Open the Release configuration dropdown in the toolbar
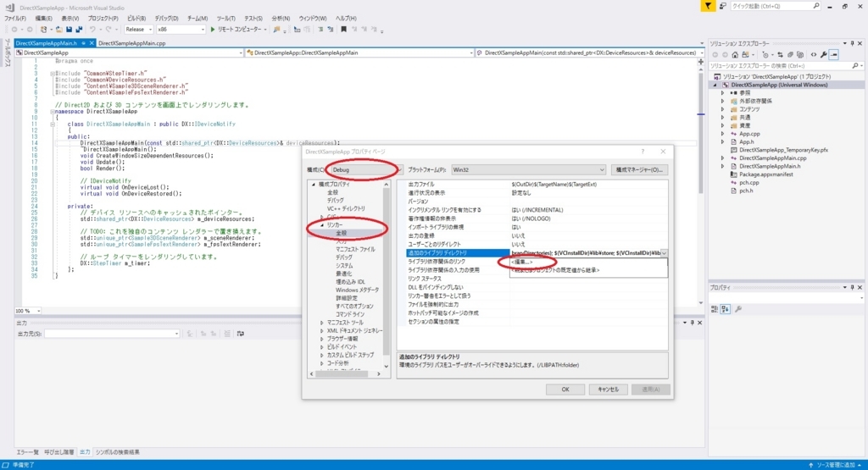 click(138, 30)
